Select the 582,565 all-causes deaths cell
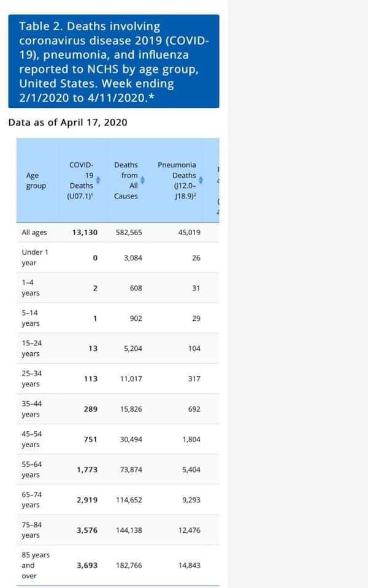The height and width of the screenshot is (588, 368). (129, 233)
